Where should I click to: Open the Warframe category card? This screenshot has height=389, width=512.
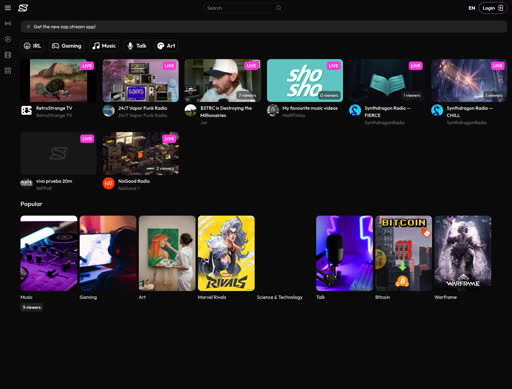[463, 253]
